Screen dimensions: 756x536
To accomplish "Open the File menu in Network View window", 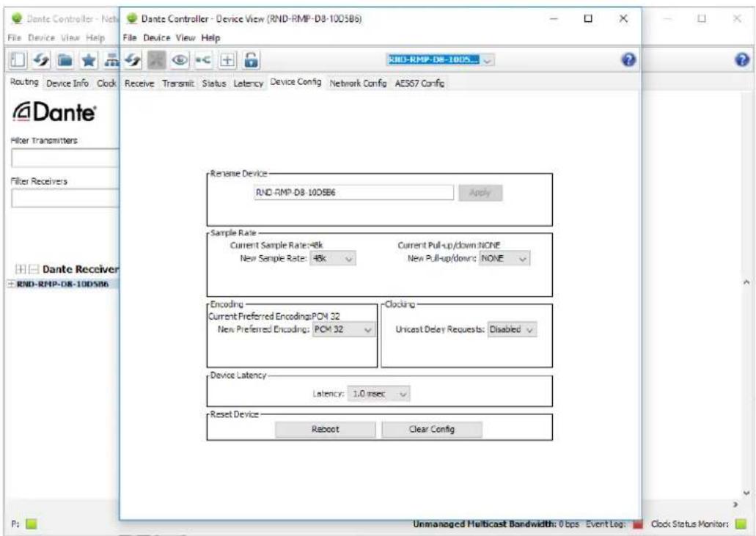I will [x=15, y=37].
